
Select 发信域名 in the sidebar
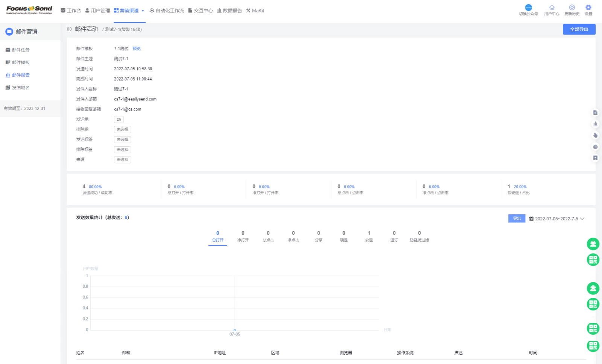[x=17, y=88]
